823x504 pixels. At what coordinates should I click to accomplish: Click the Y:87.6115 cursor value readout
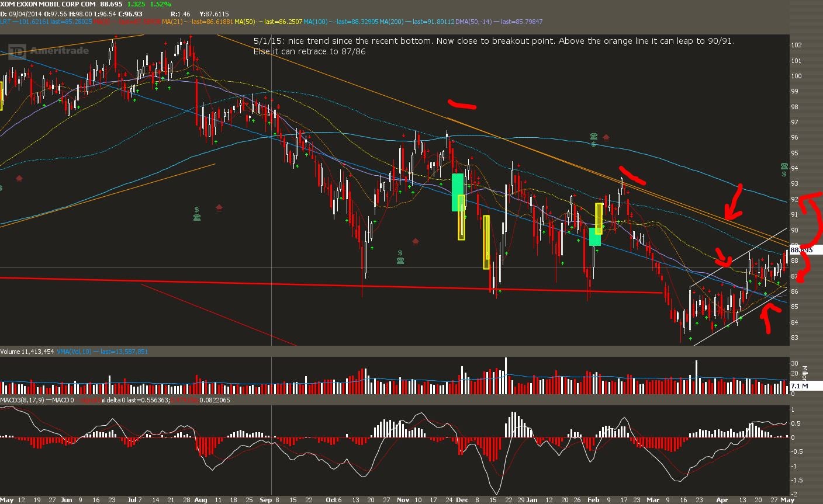(x=214, y=13)
